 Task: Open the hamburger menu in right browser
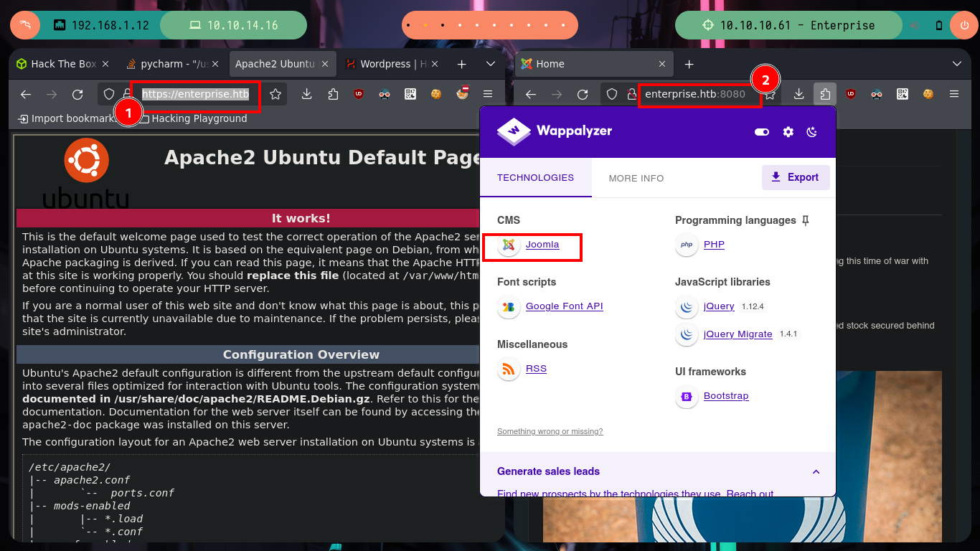click(x=954, y=94)
